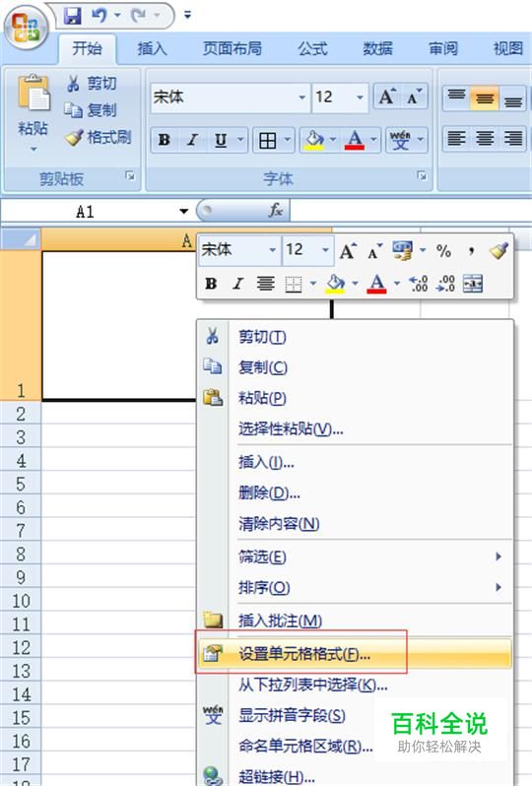The width and height of the screenshot is (532, 786).
Task: Switch to 插入 ribbon tab
Action: pyautogui.click(x=153, y=48)
